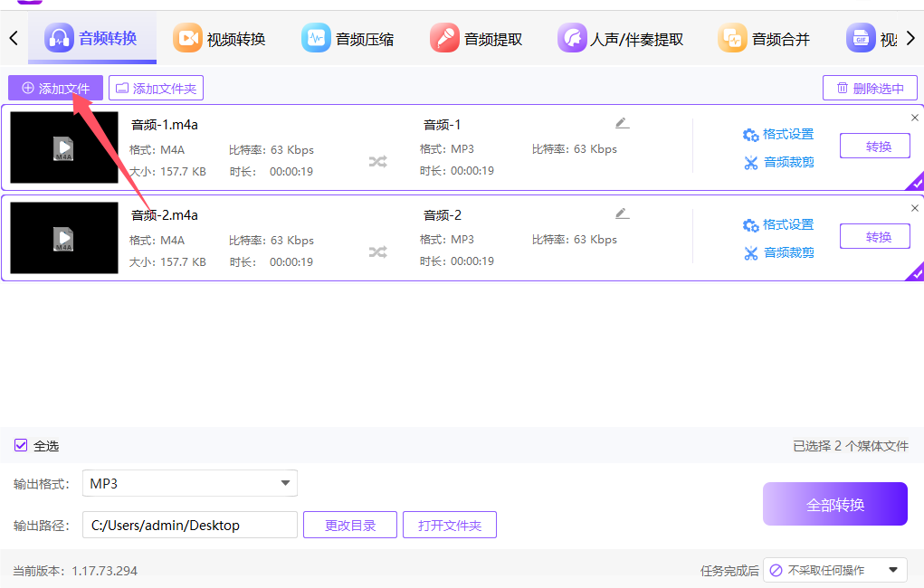Edit the output name 音频-2 with the pencil icon
The height and width of the screenshot is (588, 924).
pyautogui.click(x=623, y=213)
